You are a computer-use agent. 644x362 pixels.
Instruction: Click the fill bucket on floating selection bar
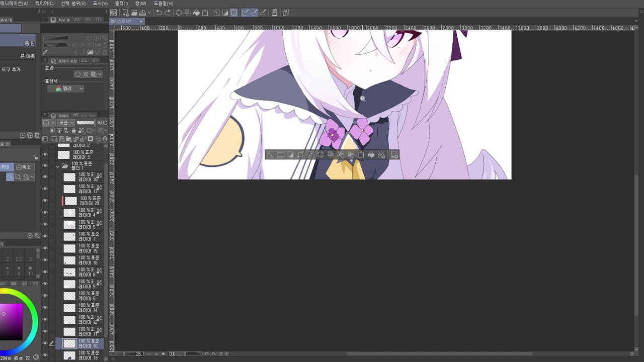coord(371,155)
